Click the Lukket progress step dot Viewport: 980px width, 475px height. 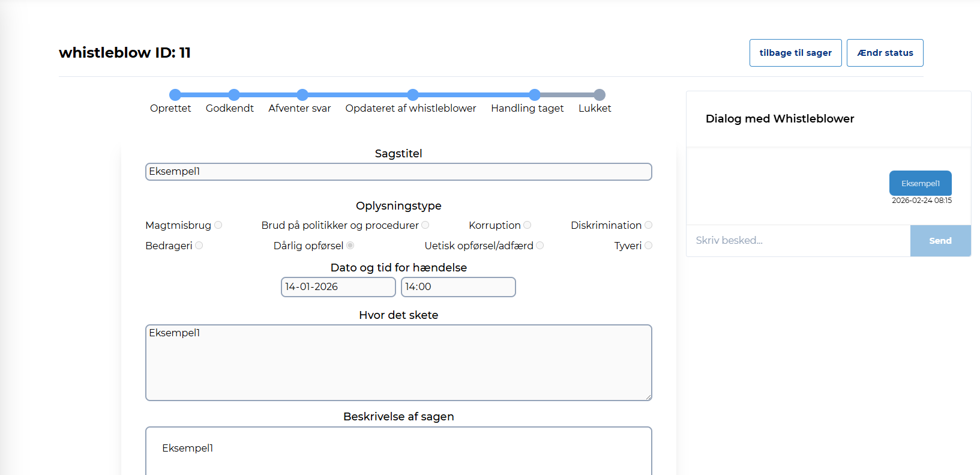pyautogui.click(x=600, y=95)
